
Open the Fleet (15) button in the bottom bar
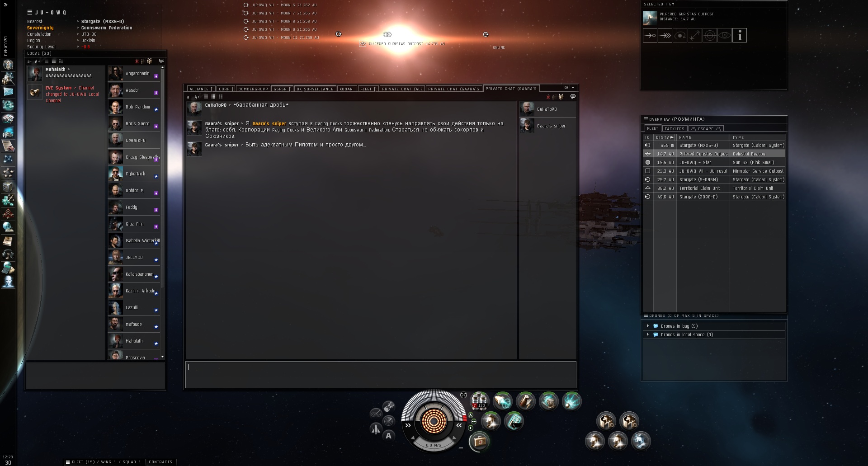[104, 462]
